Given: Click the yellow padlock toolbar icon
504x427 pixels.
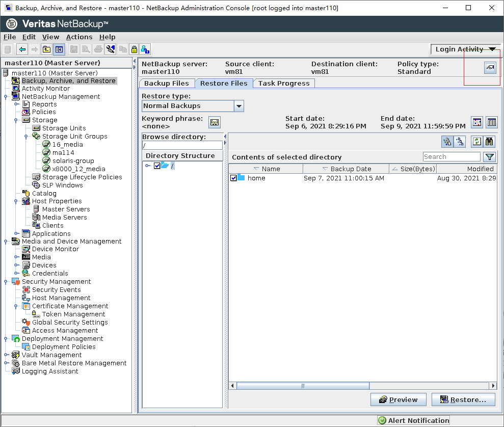Looking at the screenshot, I should click(134, 49).
